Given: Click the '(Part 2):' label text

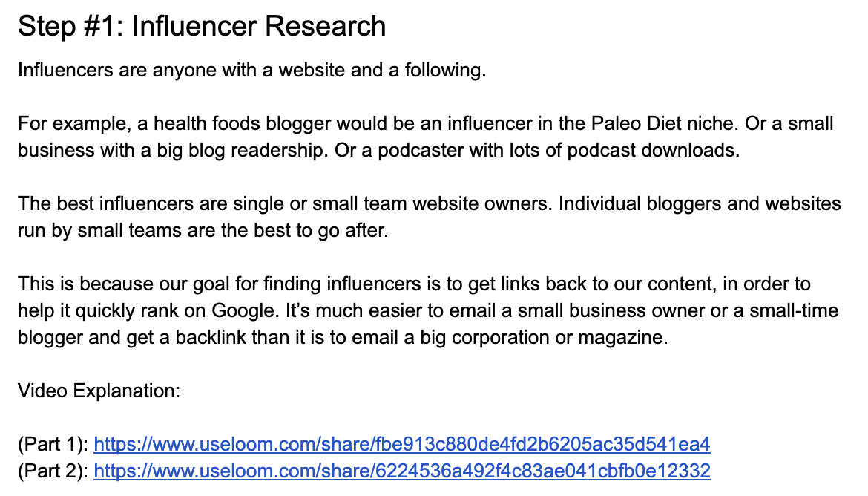Looking at the screenshot, I should pyautogui.click(x=53, y=471).
